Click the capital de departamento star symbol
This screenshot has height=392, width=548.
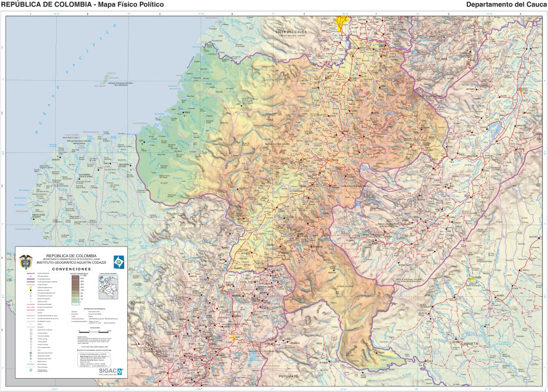pos(31,287)
